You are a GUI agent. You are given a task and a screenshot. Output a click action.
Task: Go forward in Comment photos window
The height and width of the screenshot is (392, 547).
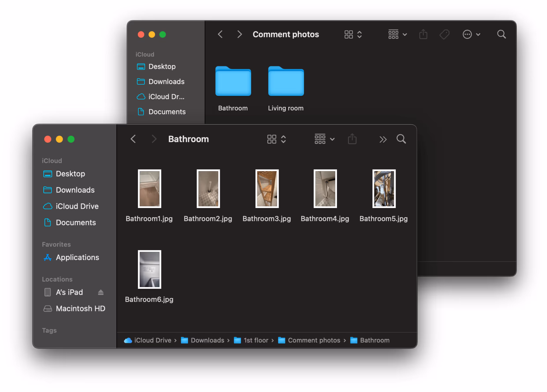click(239, 34)
